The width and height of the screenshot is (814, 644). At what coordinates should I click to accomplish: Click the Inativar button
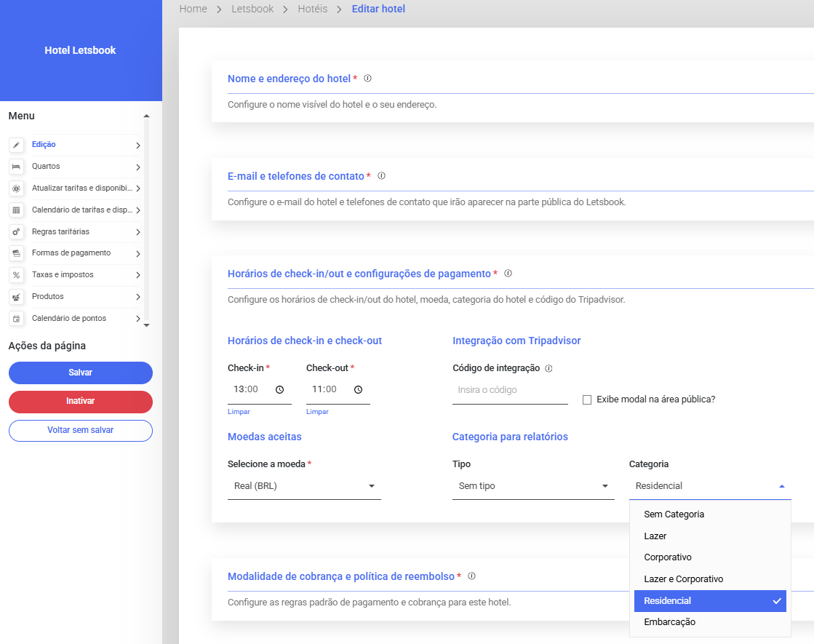[81, 402]
